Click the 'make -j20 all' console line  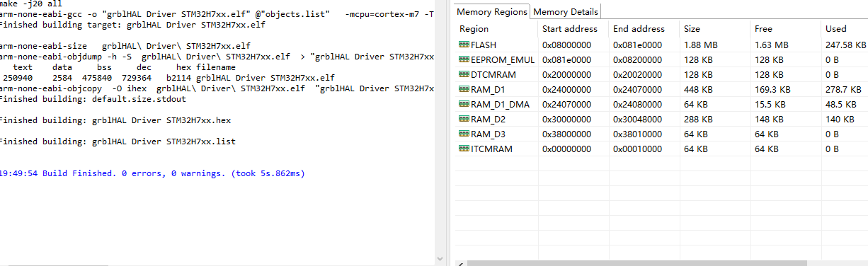(x=31, y=4)
